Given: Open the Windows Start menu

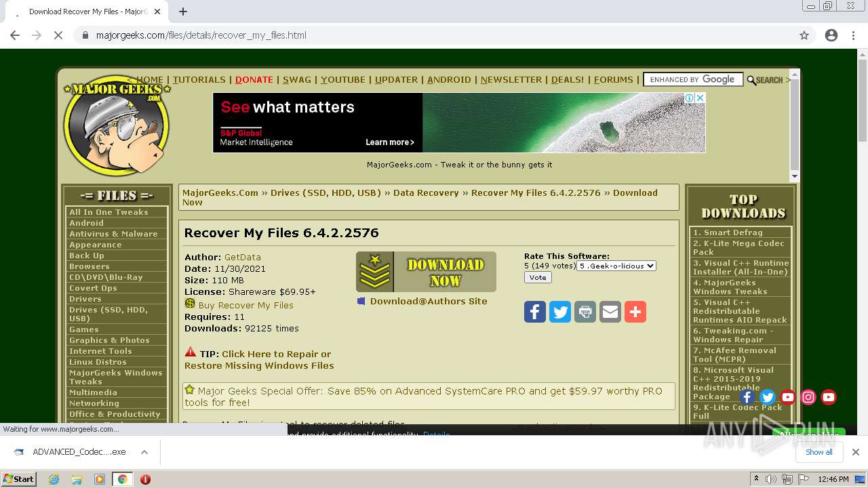Looking at the screenshot, I should [x=19, y=479].
